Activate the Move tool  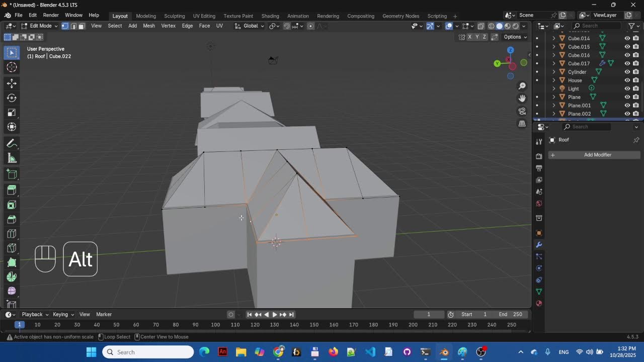[x=12, y=83]
